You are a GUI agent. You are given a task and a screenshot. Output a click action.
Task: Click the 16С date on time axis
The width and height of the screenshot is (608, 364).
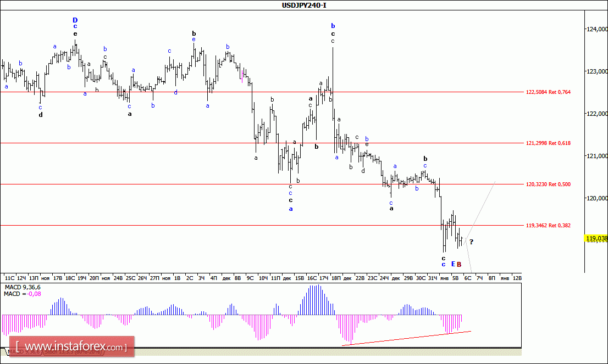point(312,278)
